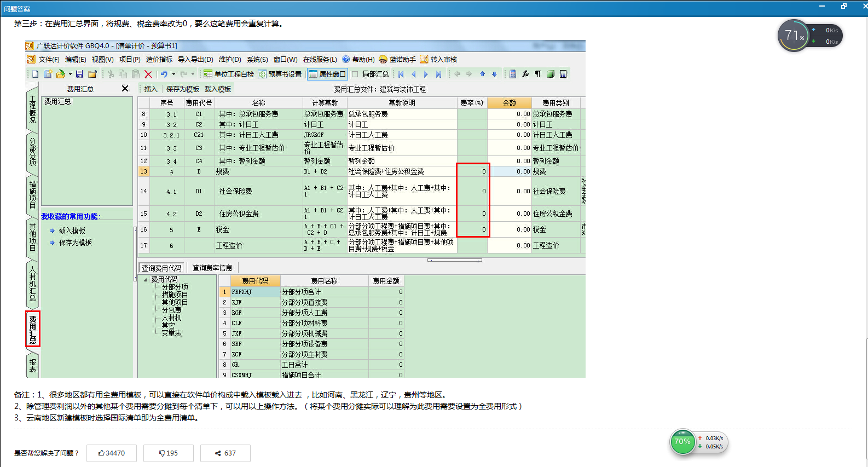Select 措施项目 in fee code tree
868x467 pixels.
coord(175,295)
